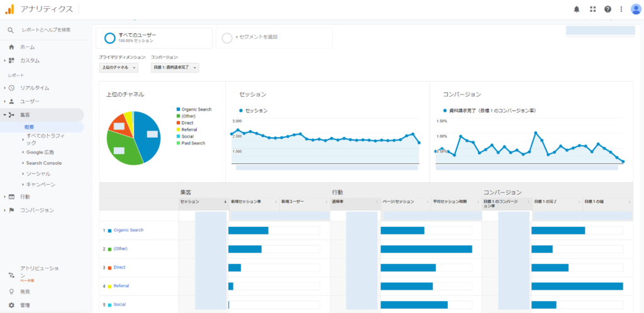
Task: Open Social channel link in table
Action: point(119,305)
